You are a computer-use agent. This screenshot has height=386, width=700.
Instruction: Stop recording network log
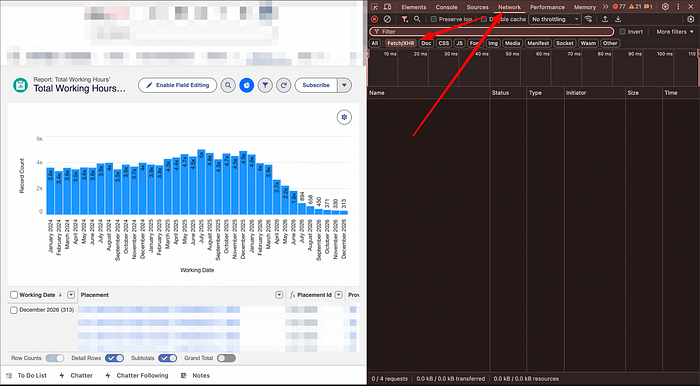coord(375,19)
